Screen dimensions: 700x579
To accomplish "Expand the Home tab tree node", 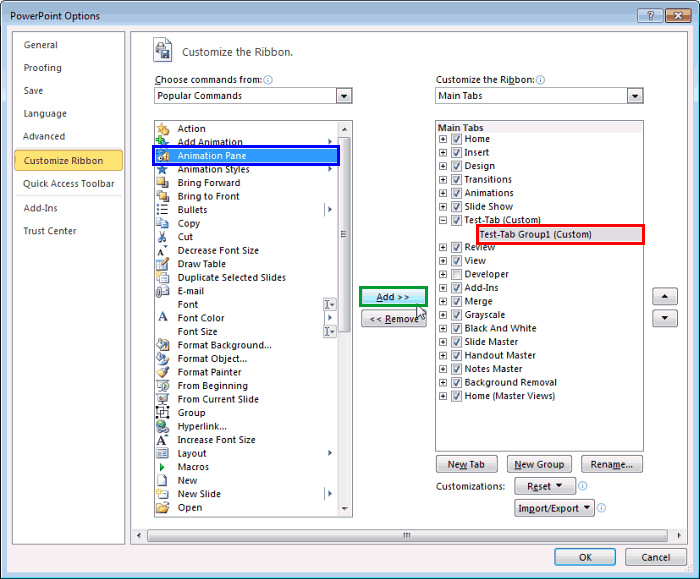I will click(443, 139).
